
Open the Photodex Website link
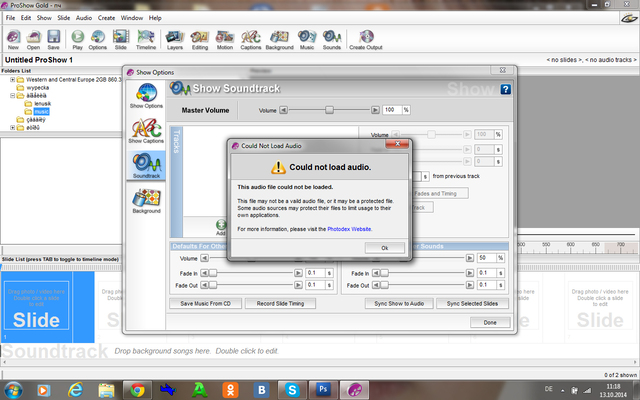pos(349,229)
